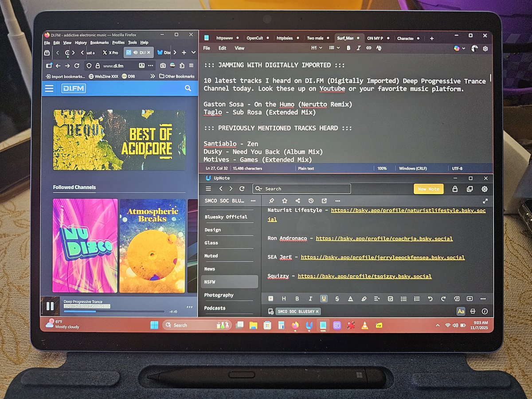This screenshot has height=399, width=532.
Task: Go back in the Firefox toolbar
Action: coord(58,66)
